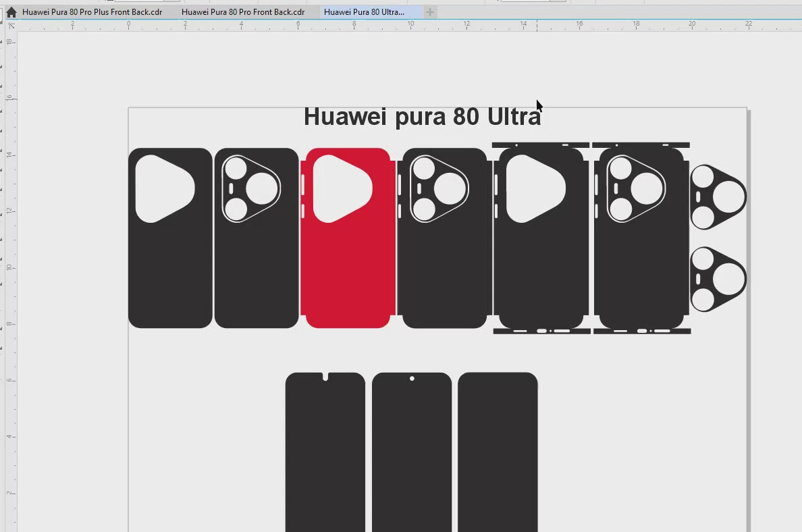
Task: Click the vertical ruler on the left
Action: click(x=9, y=270)
